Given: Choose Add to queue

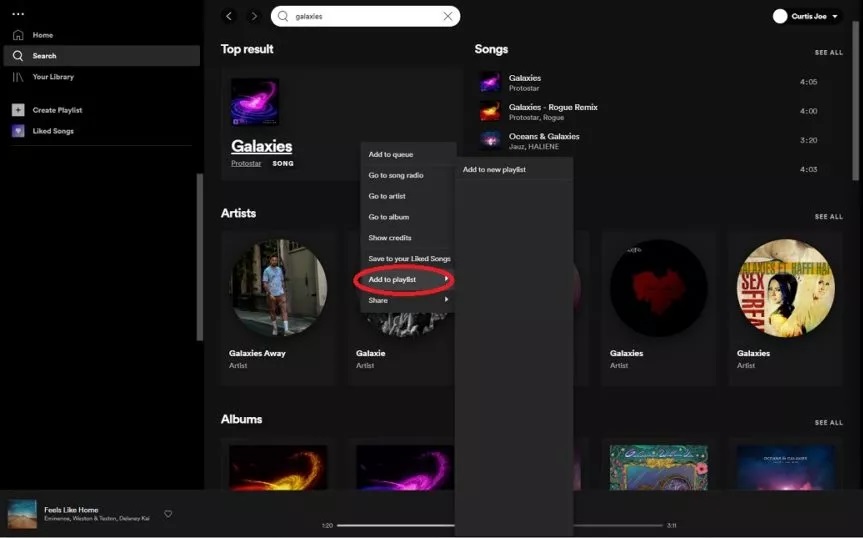Looking at the screenshot, I should (x=408, y=155).
